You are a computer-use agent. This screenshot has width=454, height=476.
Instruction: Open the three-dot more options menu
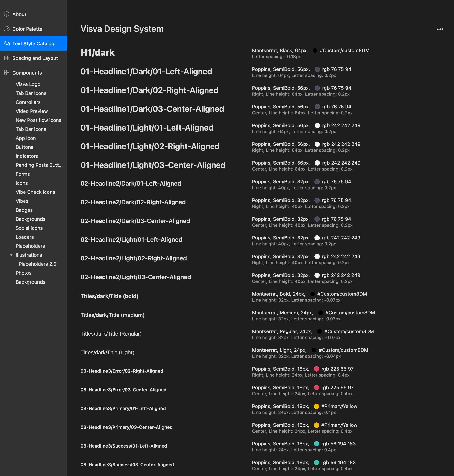pyautogui.click(x=440, y=29)
